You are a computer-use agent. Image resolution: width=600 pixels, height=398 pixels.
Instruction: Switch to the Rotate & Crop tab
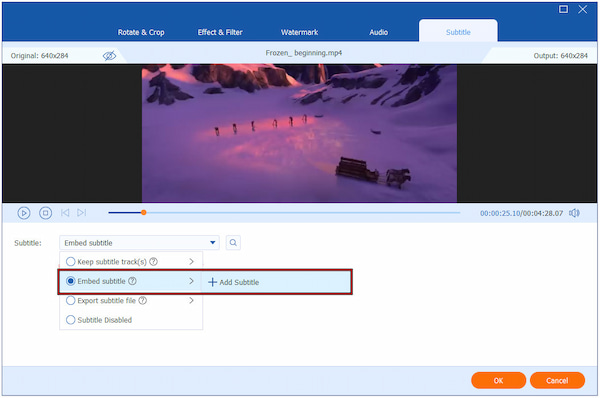141,32
